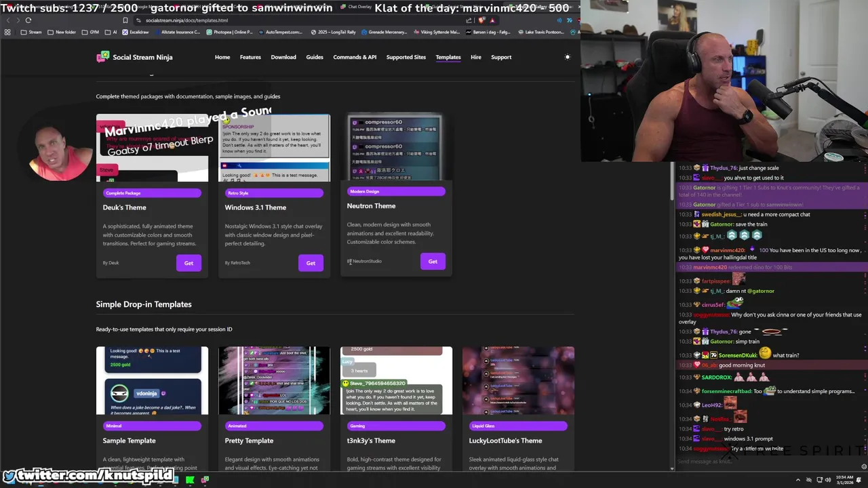The width and height of the screenshot is (868, 488).
Task: Click the Brave rewards triangle icon
Action: coord(492,20)
